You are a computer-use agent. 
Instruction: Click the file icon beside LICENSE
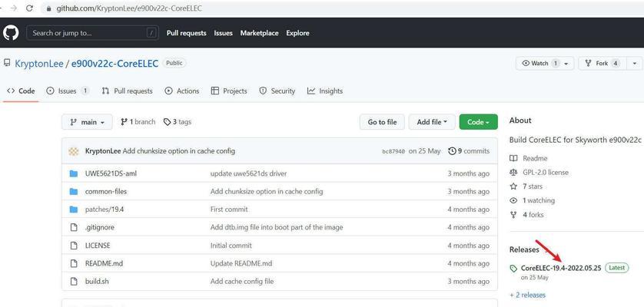pos(74,246)
